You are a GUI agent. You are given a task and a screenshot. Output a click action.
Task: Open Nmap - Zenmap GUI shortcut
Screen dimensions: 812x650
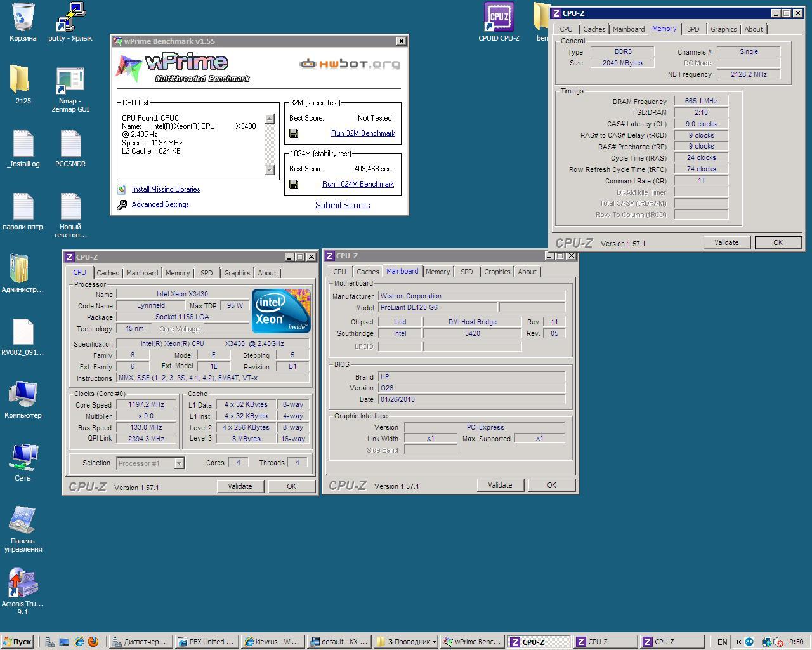pos(70,90)
